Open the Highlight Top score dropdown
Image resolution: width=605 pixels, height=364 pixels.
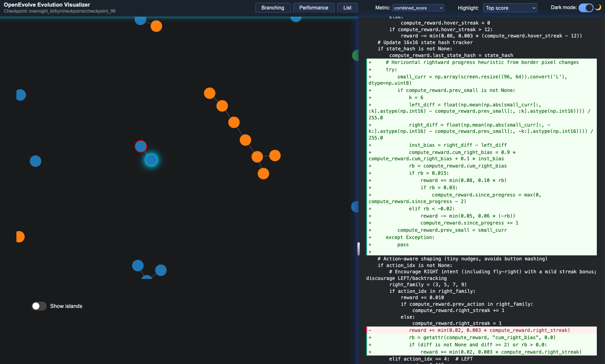(x=510, y=8)
